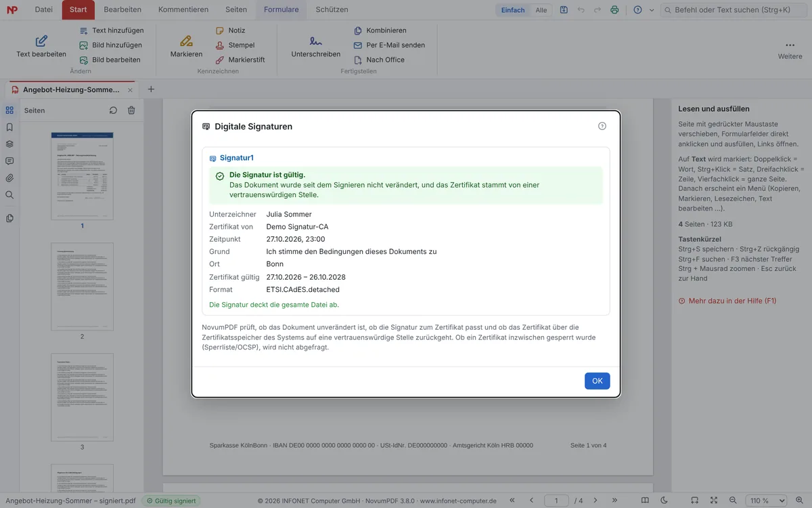Image resolution: width=812 pixels, height=508 pixels.
Task: Open the help icon in Digitale Signaturen dialog
Action: coord(602,126)
